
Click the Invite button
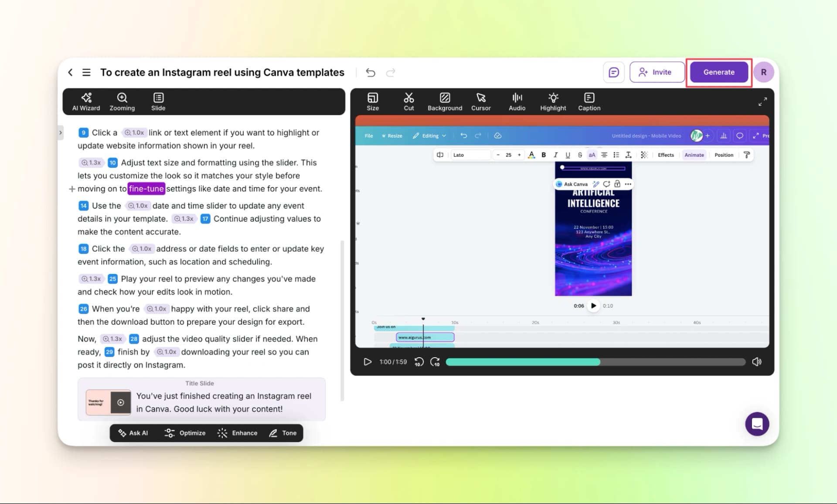657,72
